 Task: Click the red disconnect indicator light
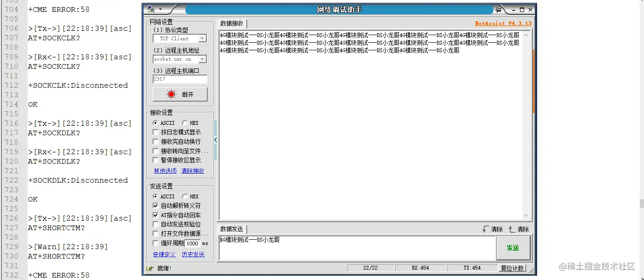tap(171, 94)
